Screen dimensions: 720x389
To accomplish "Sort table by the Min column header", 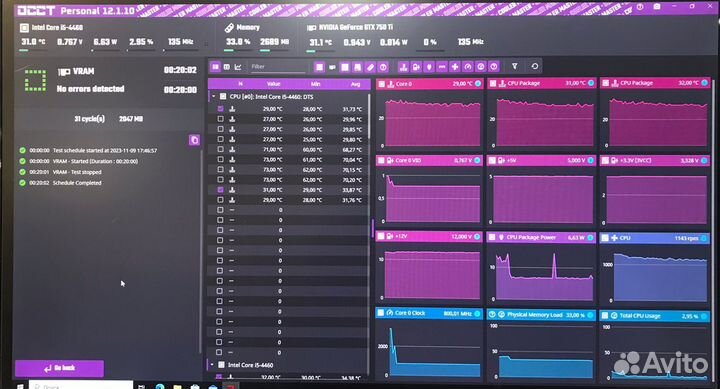I will tap(315, 84).
